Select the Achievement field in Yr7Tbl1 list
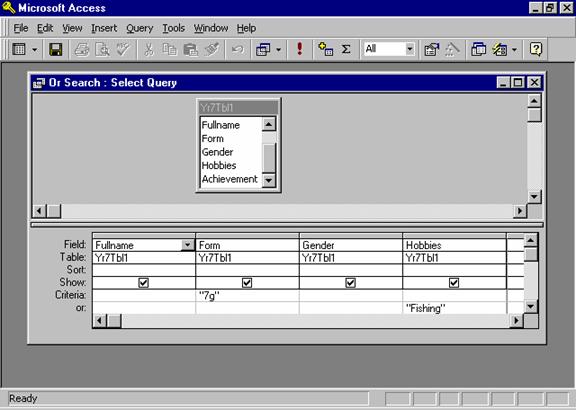The height and width of the screenshot is (410, 576). (x=230, y=179)
